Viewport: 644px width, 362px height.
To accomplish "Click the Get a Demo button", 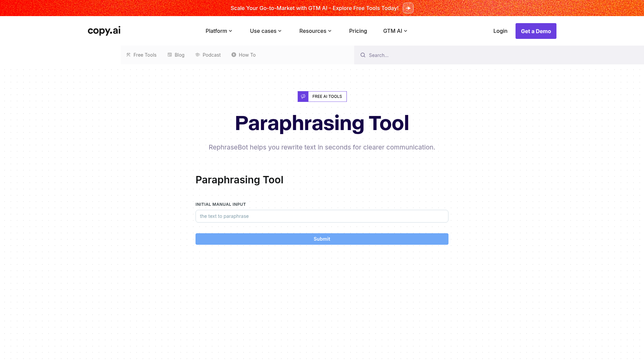I will (x=536, y=31).
